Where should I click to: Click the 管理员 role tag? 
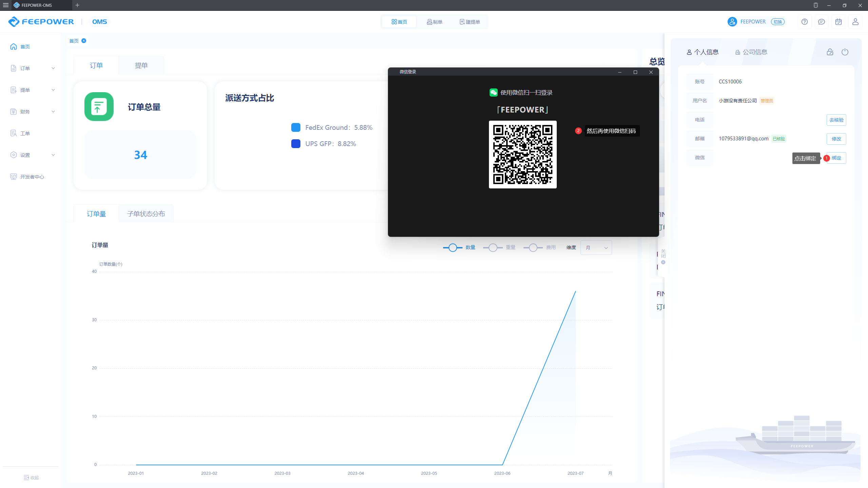[767, 101]
